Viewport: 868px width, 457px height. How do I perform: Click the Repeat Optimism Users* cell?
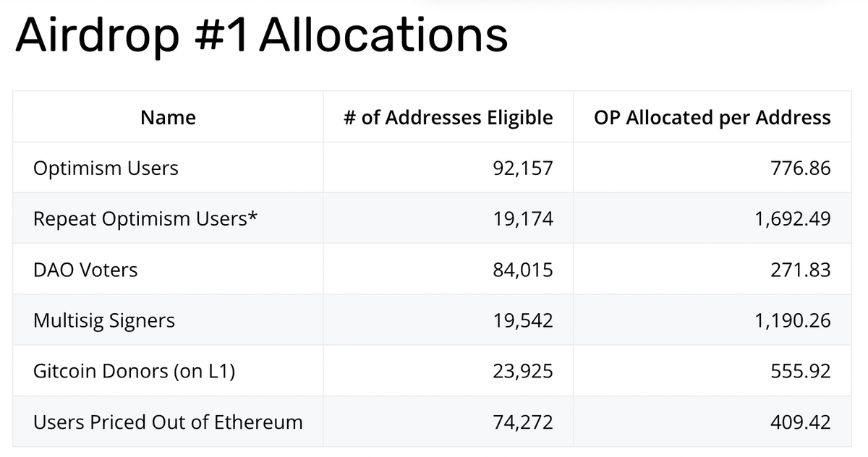[x=145, y=219]
